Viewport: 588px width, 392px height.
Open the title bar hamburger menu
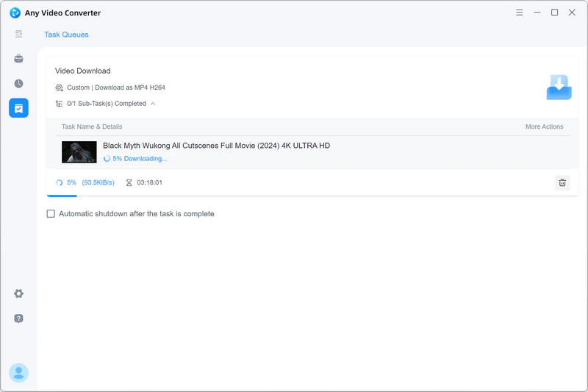click(520, 13)
